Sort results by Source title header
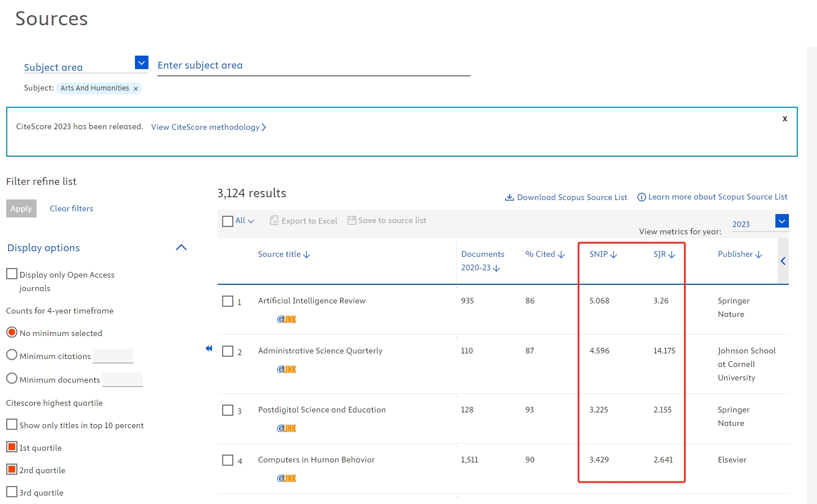The image size is (817, 504). point(283,255)
